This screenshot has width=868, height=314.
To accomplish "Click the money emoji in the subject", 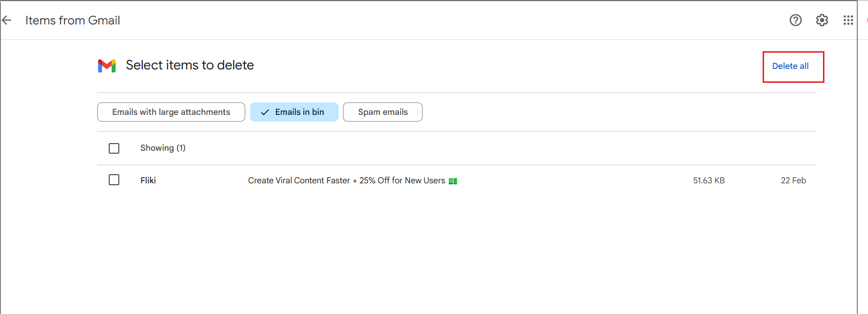I will pos(453,181).
